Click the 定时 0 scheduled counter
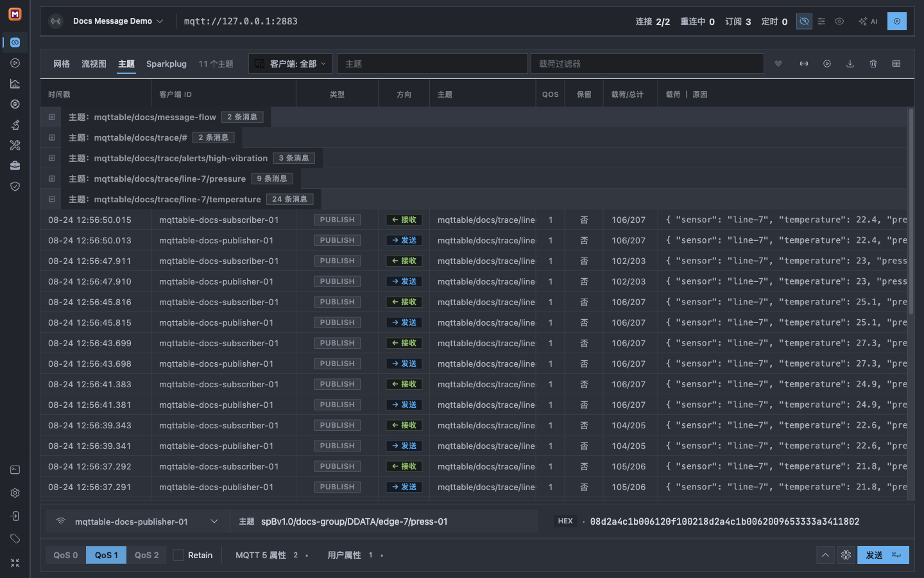 (774, 21)
